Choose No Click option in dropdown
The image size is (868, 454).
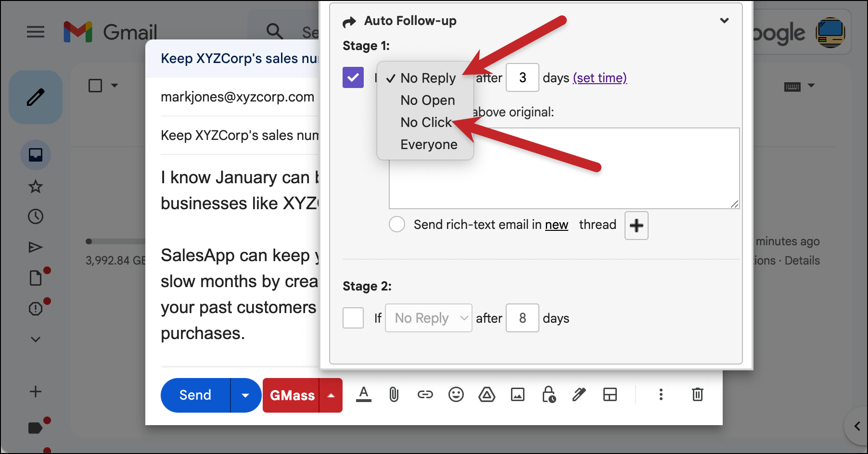tap(425, 122)
